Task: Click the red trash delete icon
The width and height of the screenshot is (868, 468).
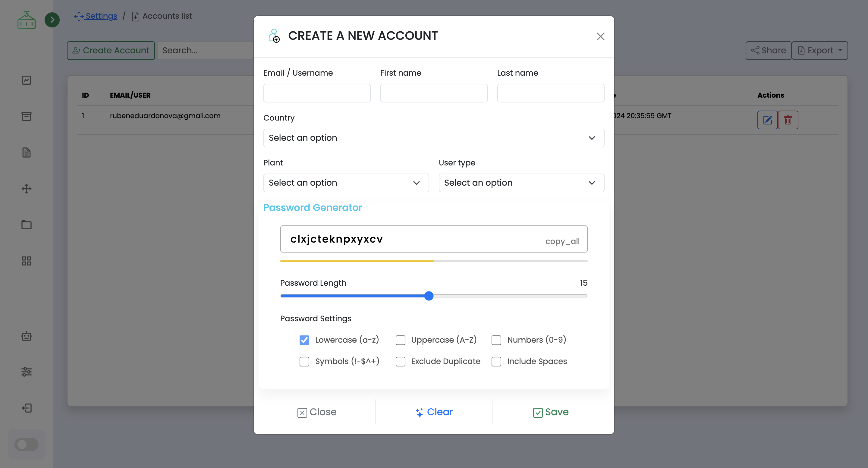Action: click(788, 120)
